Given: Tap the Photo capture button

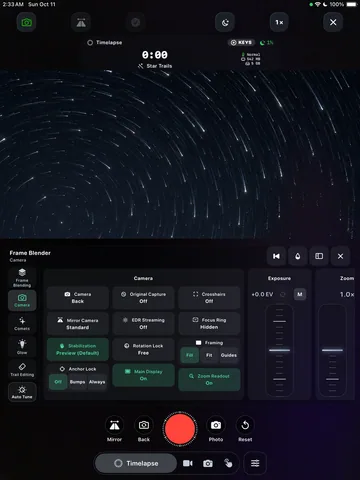Looking at the screenshot, I should pos(216,429).
